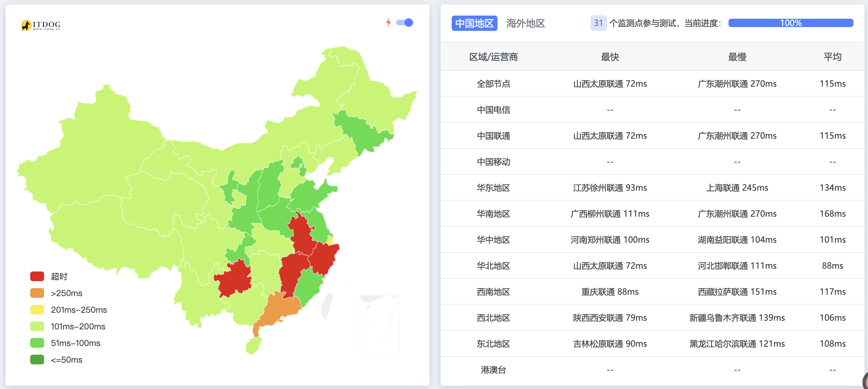Switch to the 中国地区 tab
The height and width of the screenshot is (389, 868).
point(474,23)
